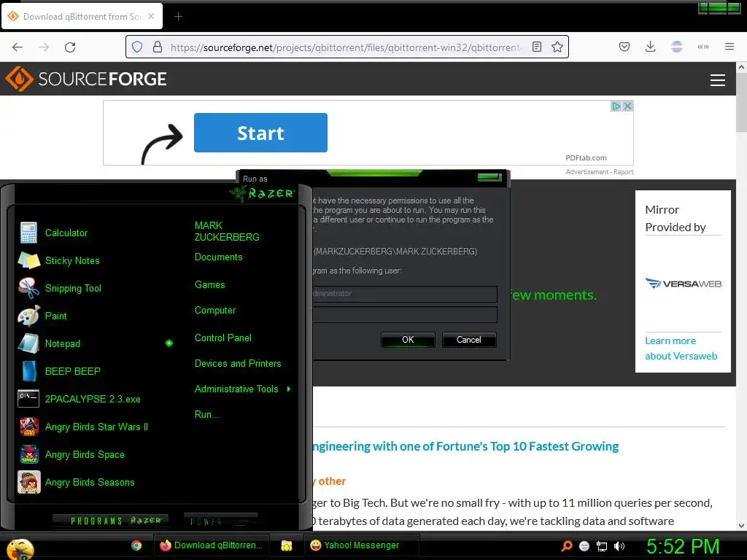Click the page scrollbar up arrow
The height and width of the screenshot is (560, 747).
(741, 67)
